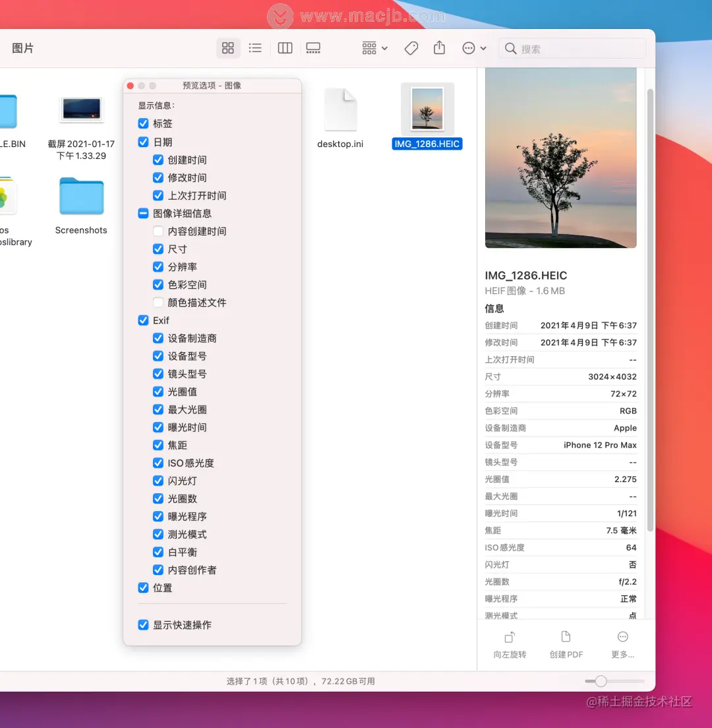Switch Finder to icon view
This screenshot has height=728, width=712.
coord(228,48)
